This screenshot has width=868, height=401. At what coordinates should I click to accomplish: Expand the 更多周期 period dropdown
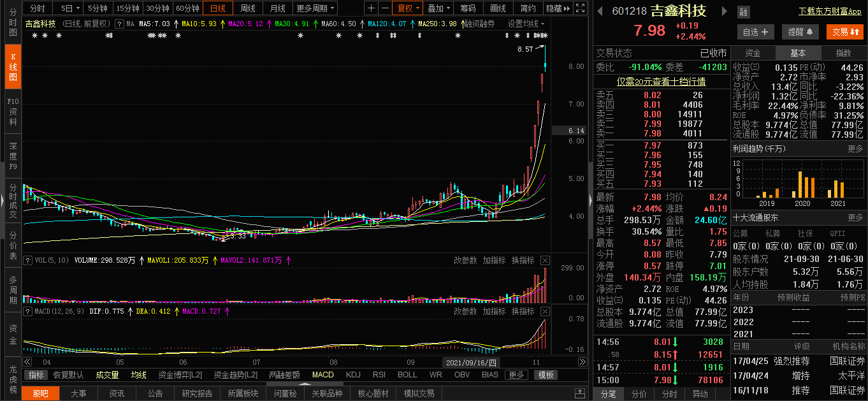click(x=315, y=8)
